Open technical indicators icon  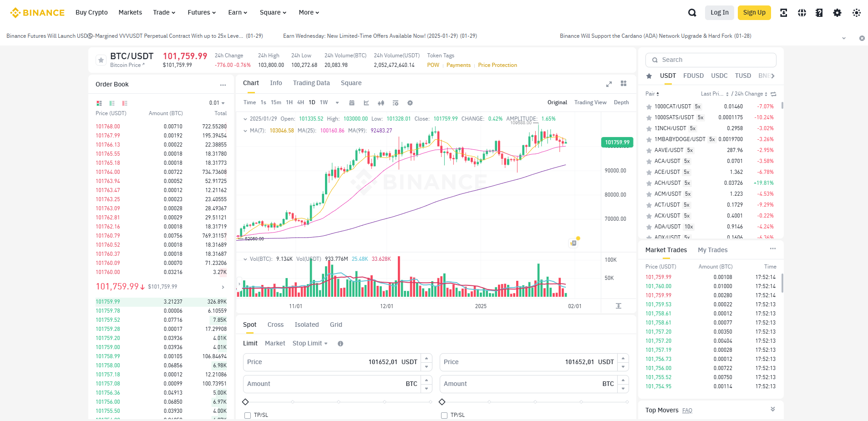(366, 103)
